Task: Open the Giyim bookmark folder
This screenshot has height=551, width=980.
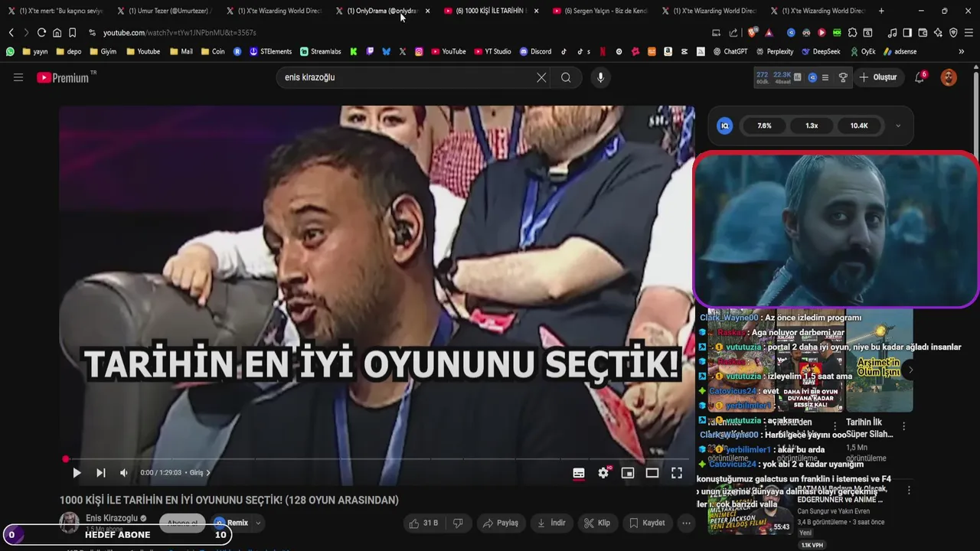Action: click(x=103, y=51)
